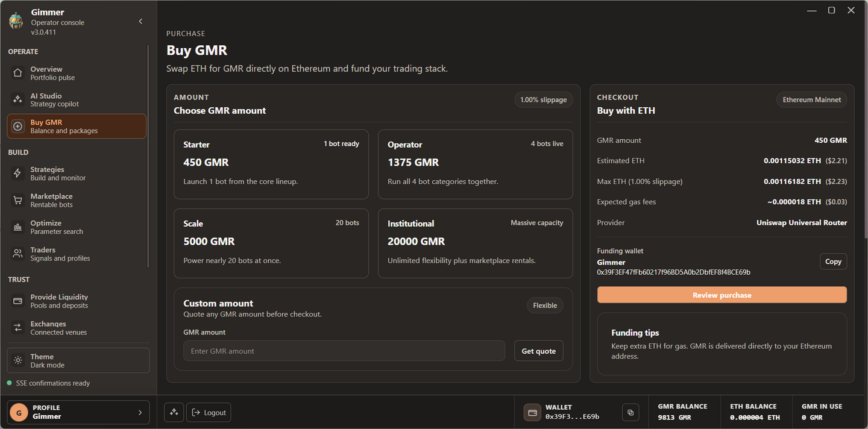Maximize the Gimmer window
868x429 pixels.
point(831,10)
